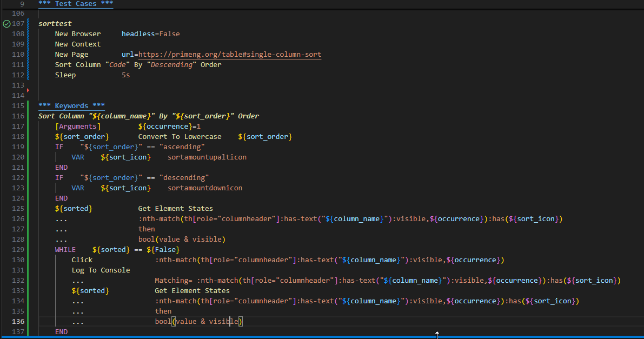This screenshot has width=644, height=339.
Task: Click the "END" keyword on line 121
Action: tap(61, 168)
